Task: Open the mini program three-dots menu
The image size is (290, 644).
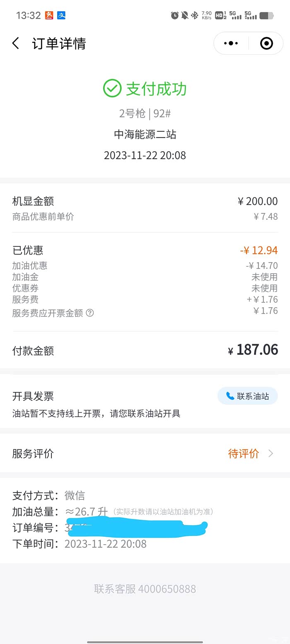Action: [231, 43]
